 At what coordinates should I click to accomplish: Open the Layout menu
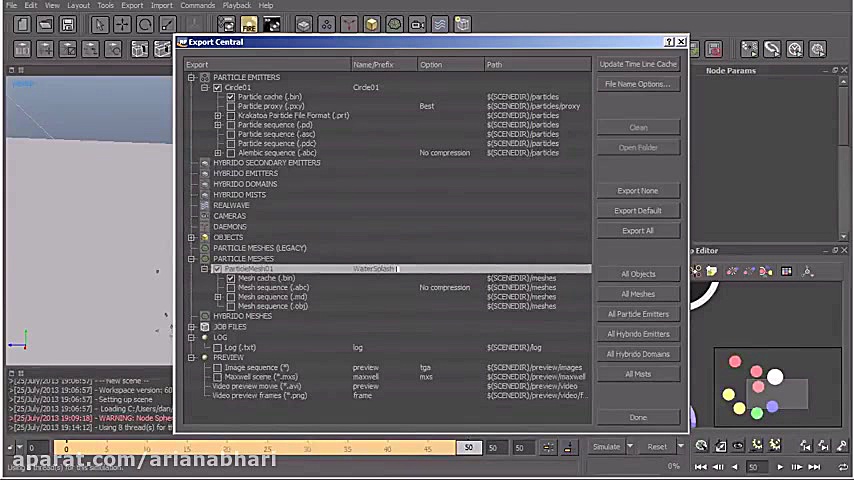[x=78, y=5]
